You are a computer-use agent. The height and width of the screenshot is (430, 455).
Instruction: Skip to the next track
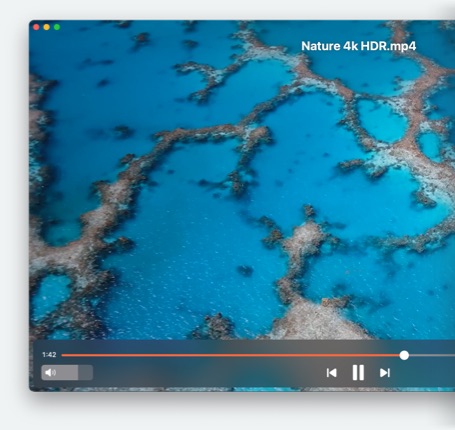[385, 373]
